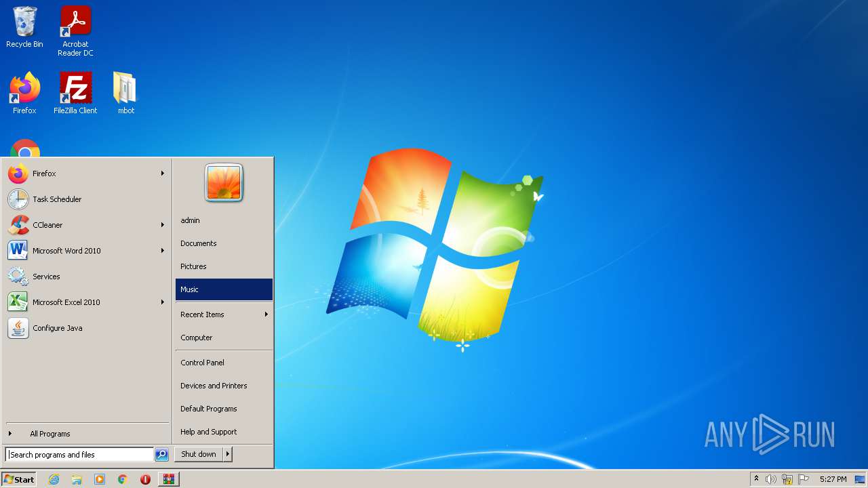The height and width of the screenshot is (488, 868).
Task: Click the Task Scheduler text label
Action: click(57, 199)
